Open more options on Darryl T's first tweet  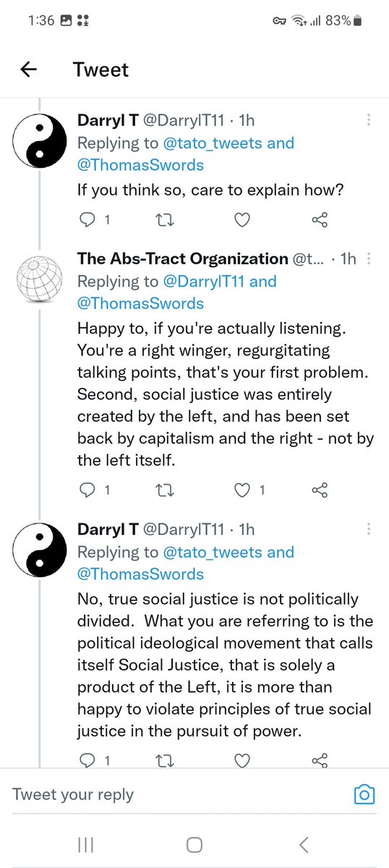[x=369, y=119]
